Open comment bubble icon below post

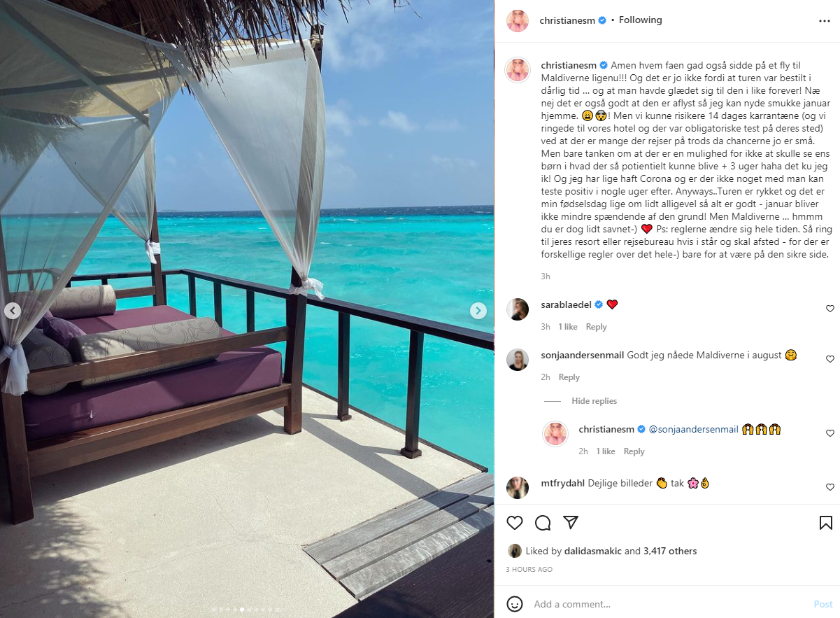[543, 523]
